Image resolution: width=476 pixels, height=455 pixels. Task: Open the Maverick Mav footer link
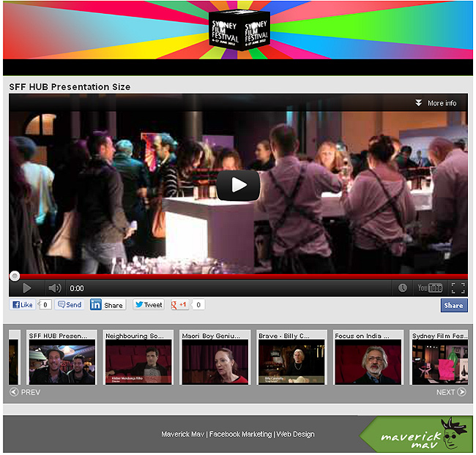pos(183,435)
